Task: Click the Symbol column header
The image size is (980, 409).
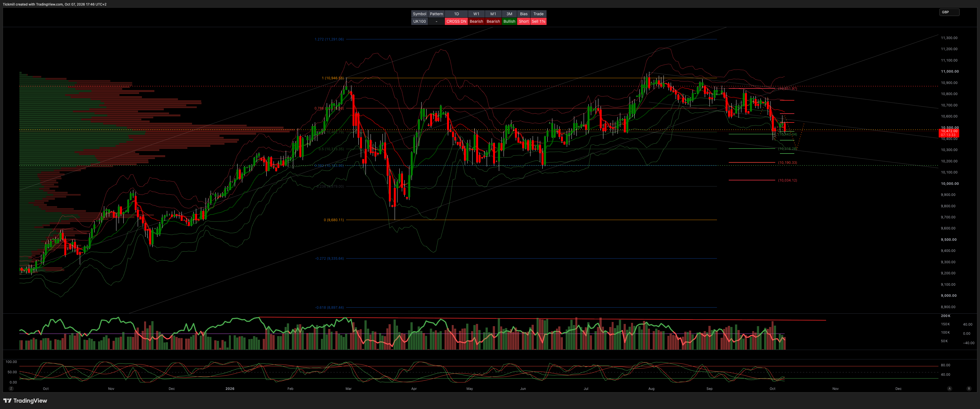Action: click(x=419, y=14)
